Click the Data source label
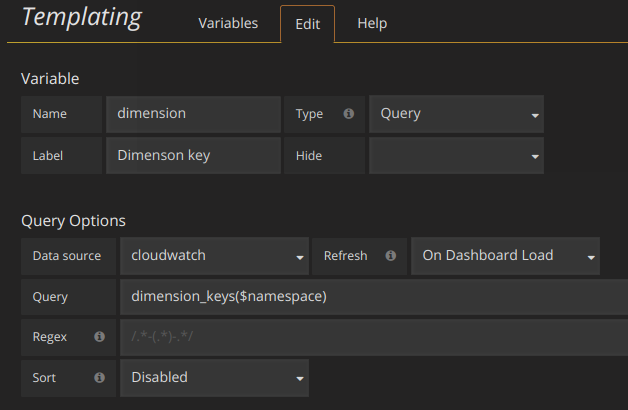The image size is (628, 410). coord(67,256)
